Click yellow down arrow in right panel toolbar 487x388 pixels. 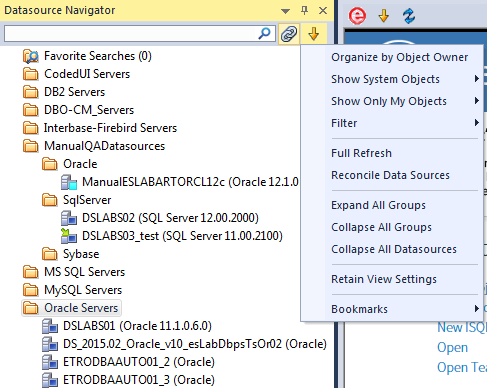[384, 16]
